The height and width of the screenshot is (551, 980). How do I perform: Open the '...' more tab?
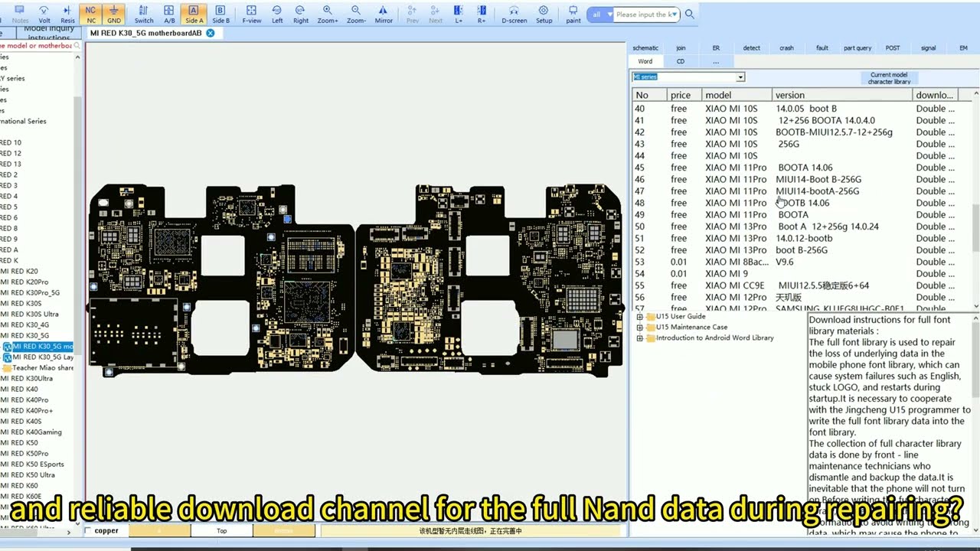tap(716, 61)
